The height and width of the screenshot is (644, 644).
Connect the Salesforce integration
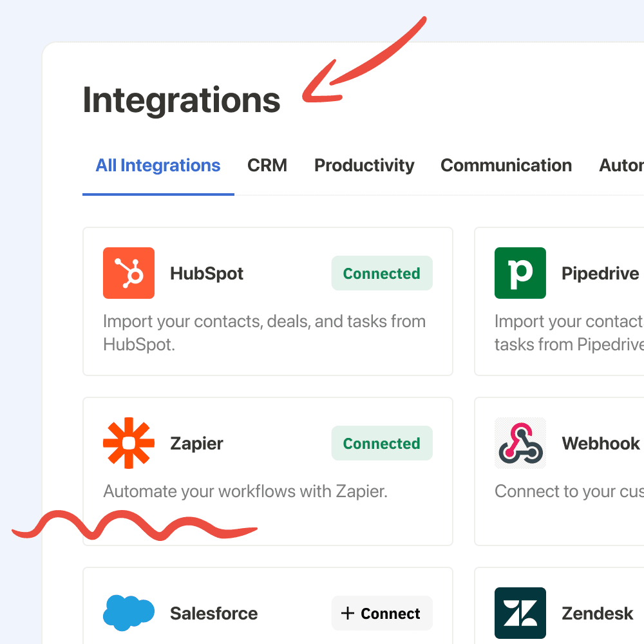pos(382,613)
